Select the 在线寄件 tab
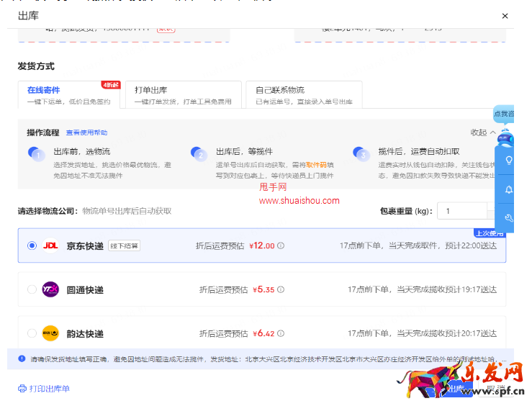Image resolution: width=532 pixels, height=406 pixels. coord(68,94)
